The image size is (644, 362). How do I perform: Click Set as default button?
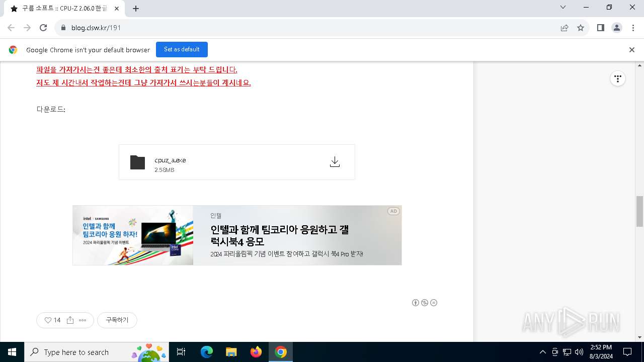pos(182,49)
